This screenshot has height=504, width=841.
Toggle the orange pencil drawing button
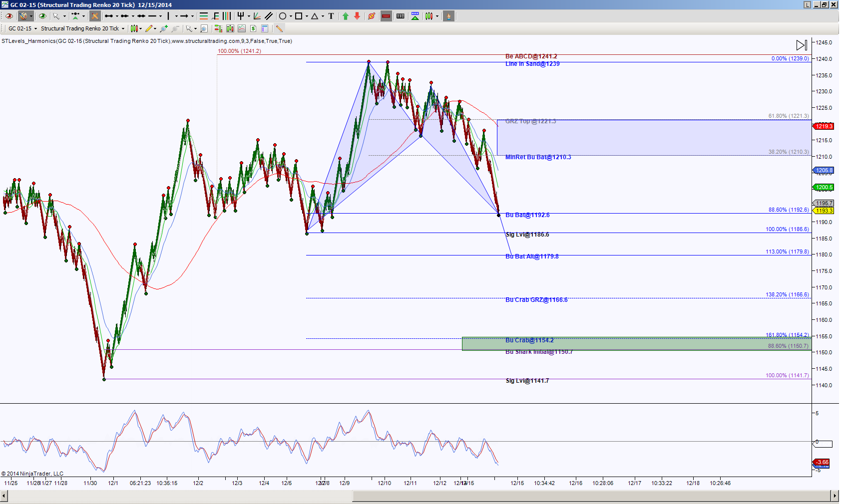coord(279,28)
